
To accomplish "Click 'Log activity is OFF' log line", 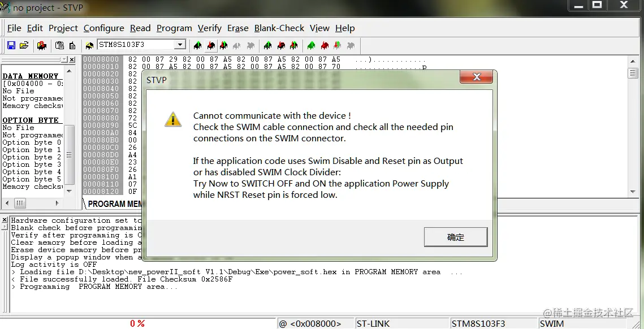I will 54,265.
